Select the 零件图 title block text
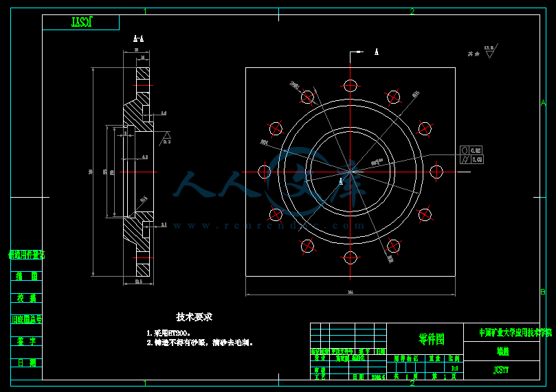 point(431,339)
